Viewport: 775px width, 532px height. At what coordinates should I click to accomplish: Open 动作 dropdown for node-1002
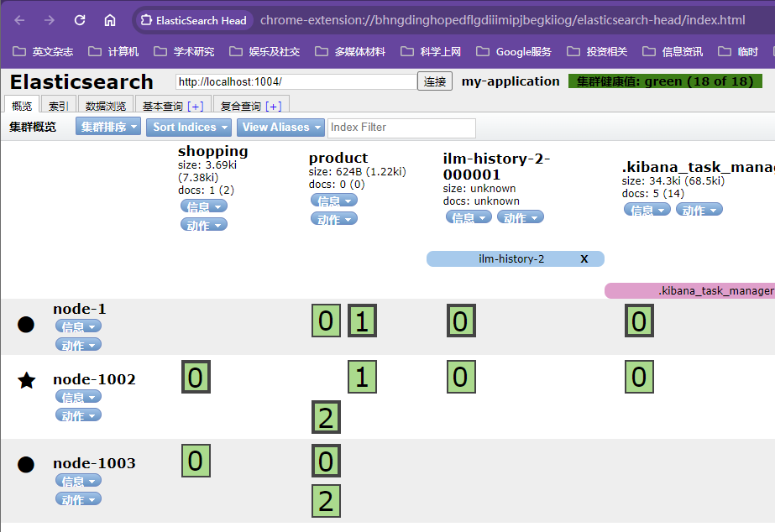pyautogui.click(x=79, y=415)
